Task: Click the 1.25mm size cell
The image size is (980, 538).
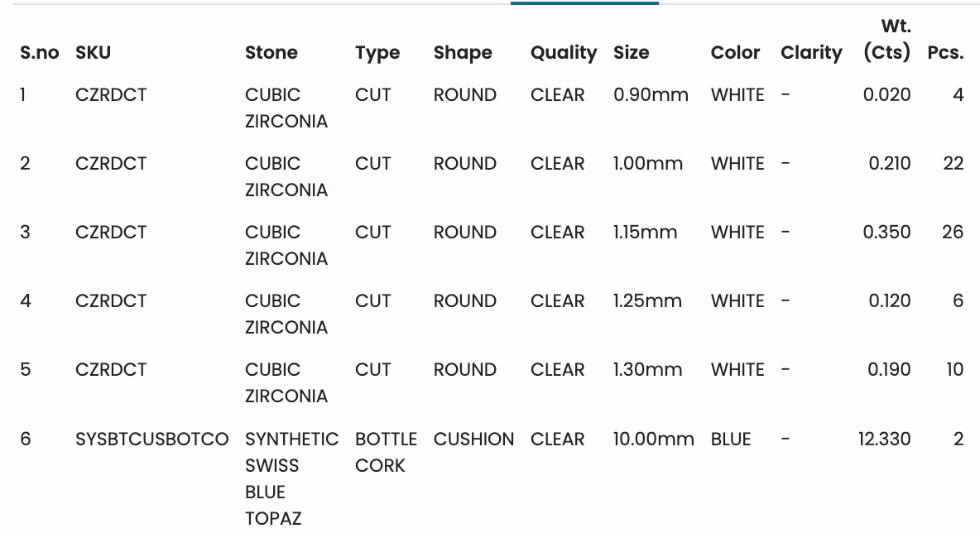Action: point(647,301)
